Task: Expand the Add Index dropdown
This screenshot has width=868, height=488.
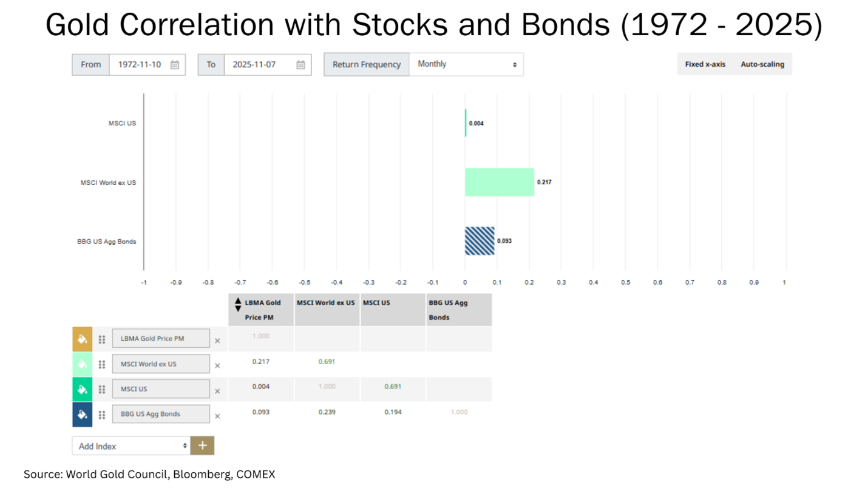Action: tap(131, 446)
